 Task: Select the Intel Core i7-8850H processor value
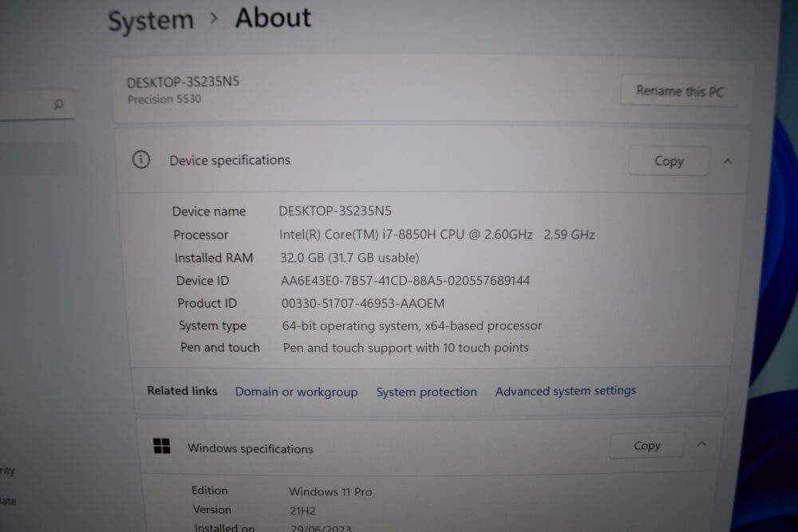[x=437, y=234]
